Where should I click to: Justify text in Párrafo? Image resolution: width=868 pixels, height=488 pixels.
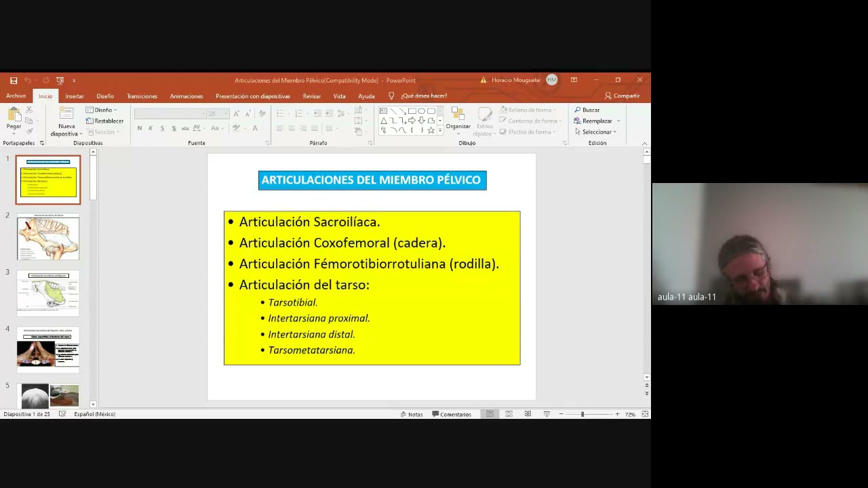[x=315, y=128]
